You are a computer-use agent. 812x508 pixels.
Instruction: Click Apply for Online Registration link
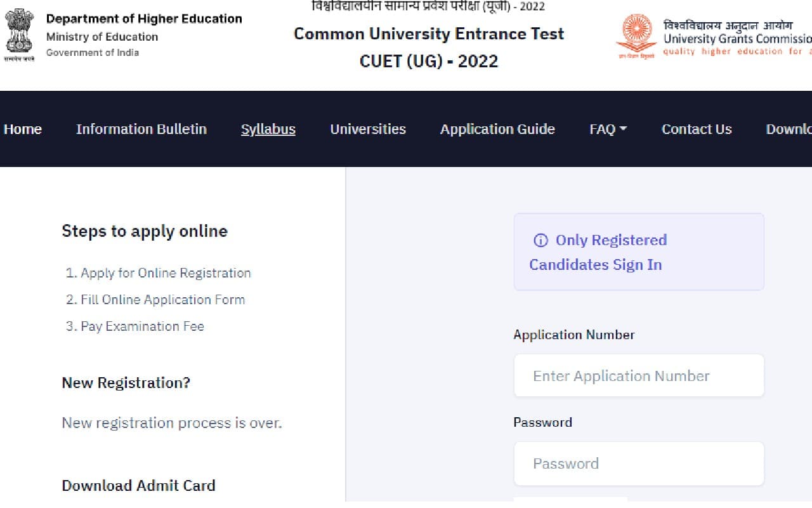(166, 273)
